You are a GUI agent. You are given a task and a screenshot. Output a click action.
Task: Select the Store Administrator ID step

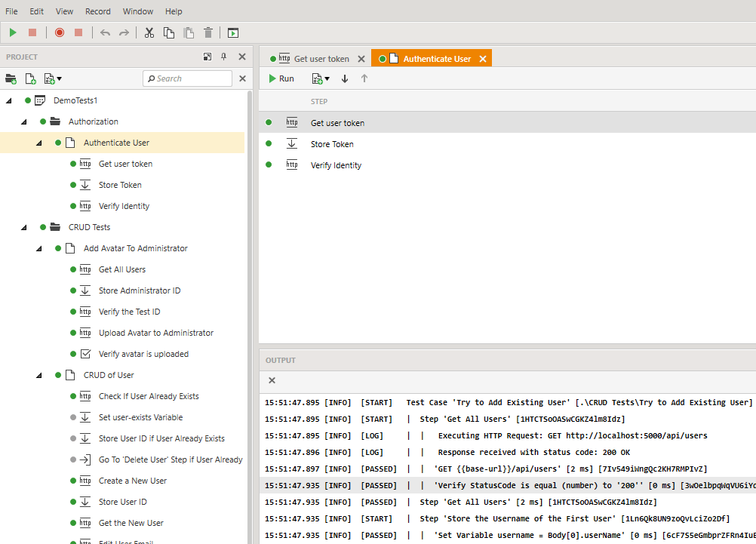coord(140,290)
